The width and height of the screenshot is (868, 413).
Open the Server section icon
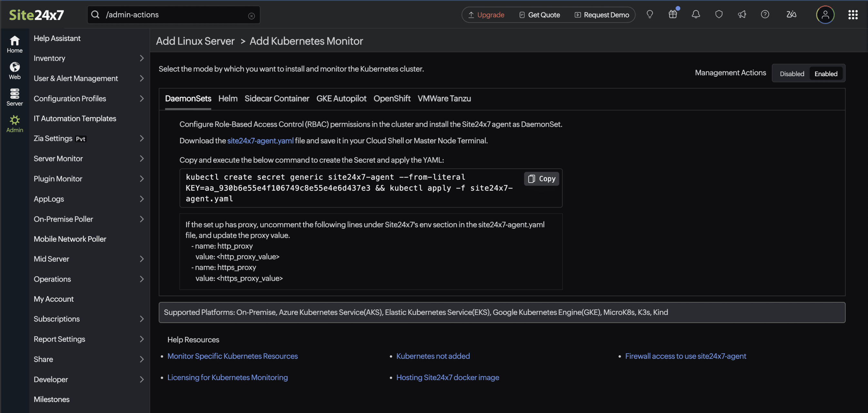click(x=15, y=97)
